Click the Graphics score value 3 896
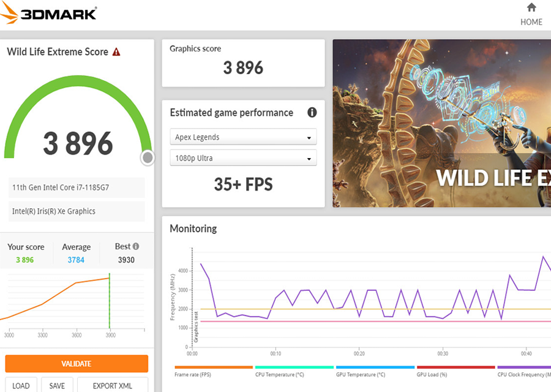 [243, 67]
